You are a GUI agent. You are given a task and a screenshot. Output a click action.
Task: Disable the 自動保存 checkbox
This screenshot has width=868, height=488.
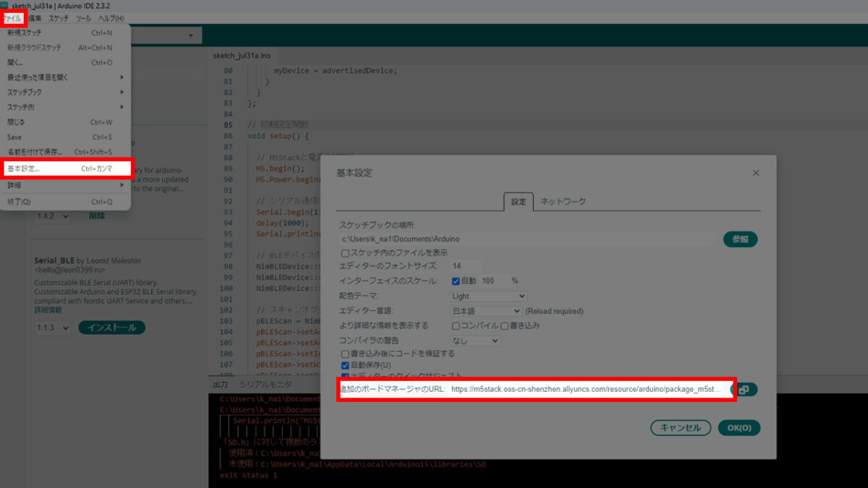345,365
